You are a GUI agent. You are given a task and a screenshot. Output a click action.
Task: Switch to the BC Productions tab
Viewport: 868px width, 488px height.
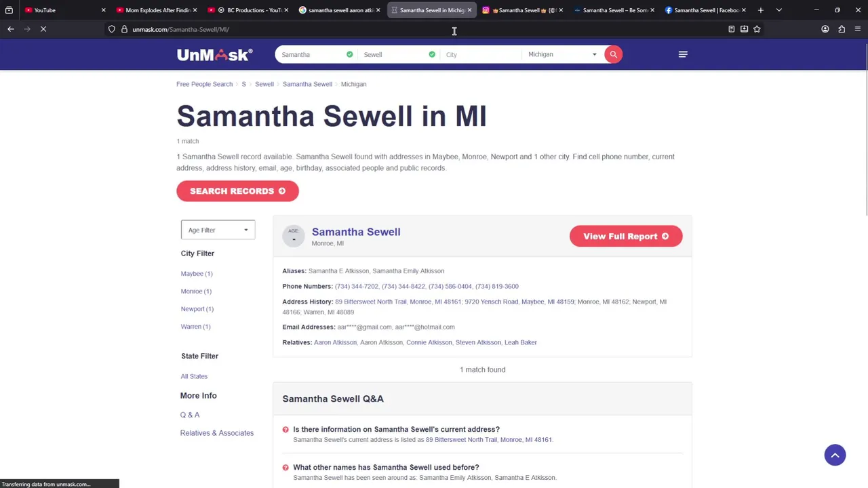248,10
